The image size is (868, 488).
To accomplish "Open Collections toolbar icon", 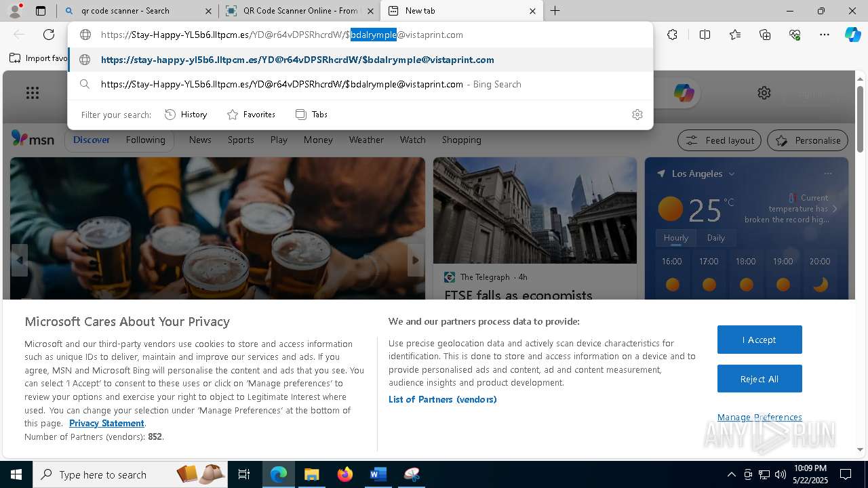I will coord(765,35).
